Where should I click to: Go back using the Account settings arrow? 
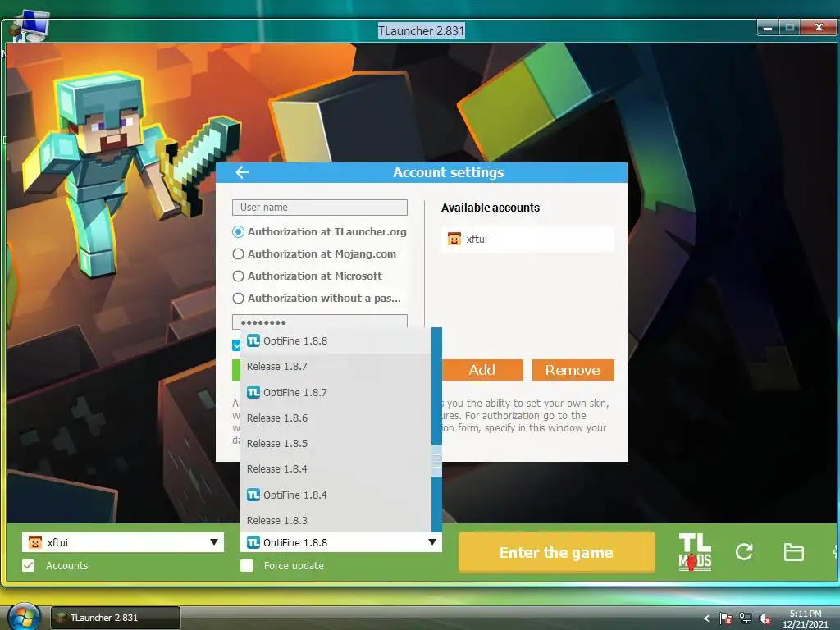click(242, 172)
